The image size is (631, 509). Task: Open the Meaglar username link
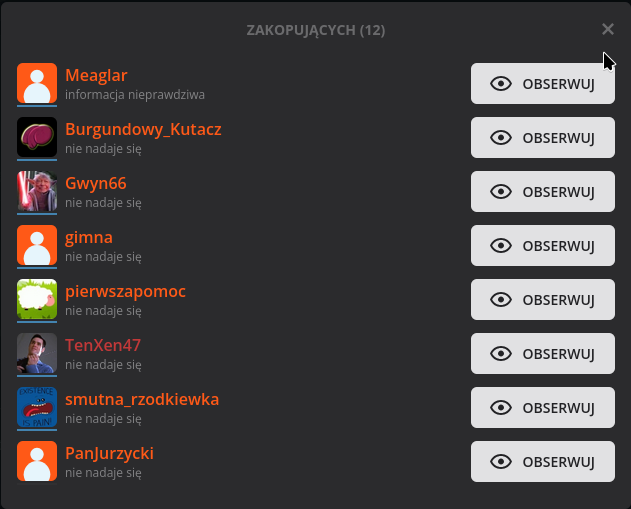(96, 75)
